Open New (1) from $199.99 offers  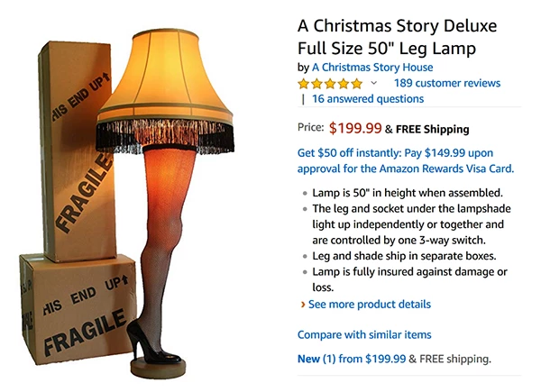pyautogui.click(x=352, y=359)
